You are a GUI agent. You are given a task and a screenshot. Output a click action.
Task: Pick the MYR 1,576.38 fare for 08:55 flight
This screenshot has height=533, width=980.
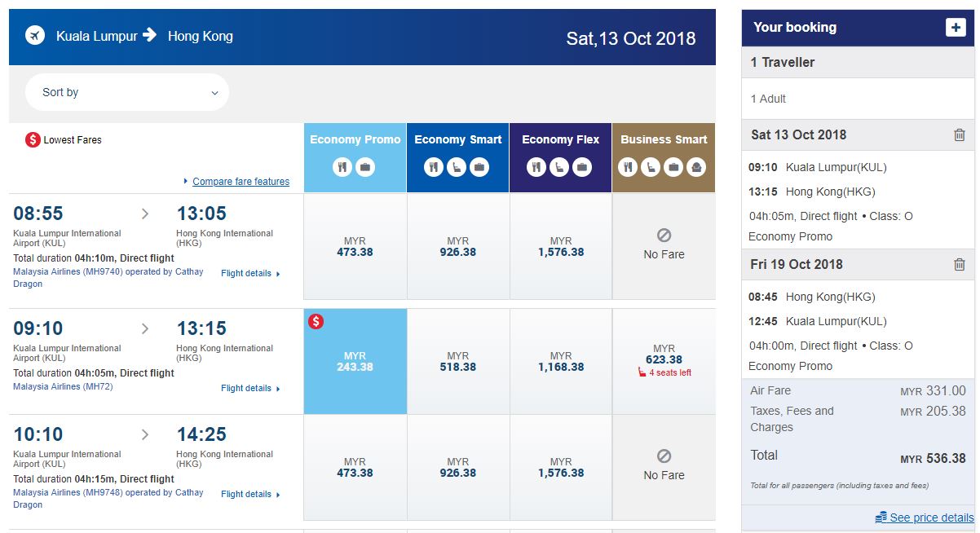pos(561,247)
